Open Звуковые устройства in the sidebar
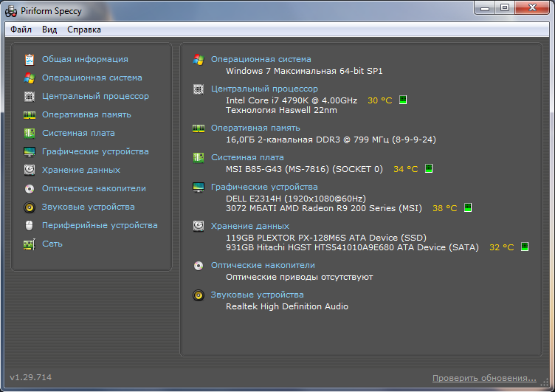Screen dimensions: 555x392 click(88, 207)
